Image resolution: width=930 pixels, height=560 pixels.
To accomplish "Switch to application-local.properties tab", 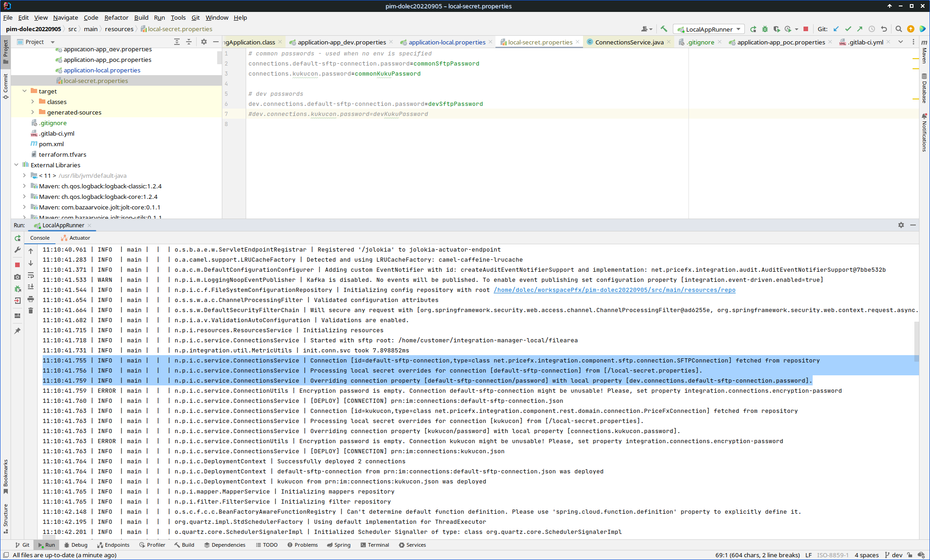I will pos(447,42).
